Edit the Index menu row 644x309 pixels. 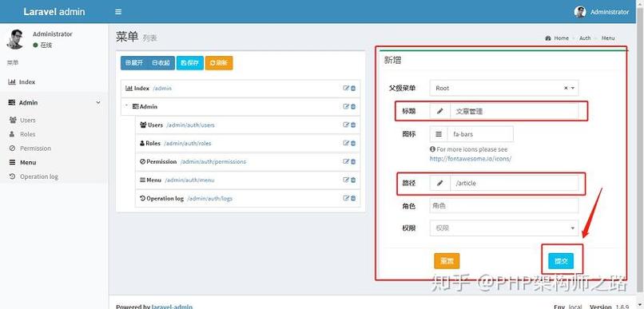[346, 88]
